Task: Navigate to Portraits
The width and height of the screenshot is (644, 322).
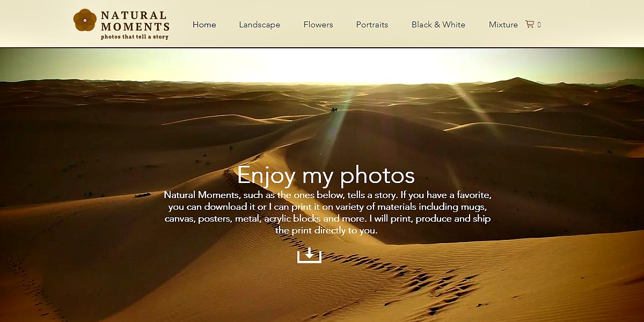Action: coord(372,25)
